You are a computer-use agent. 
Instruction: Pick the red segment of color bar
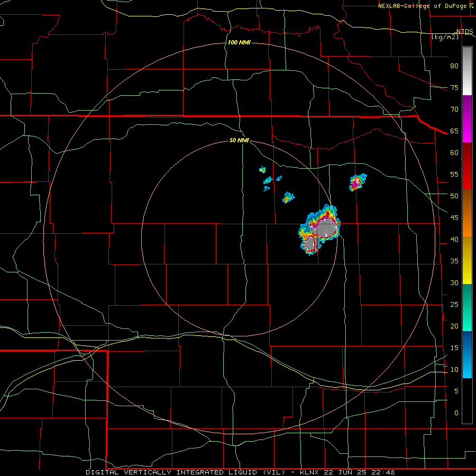tap(467, 166)
